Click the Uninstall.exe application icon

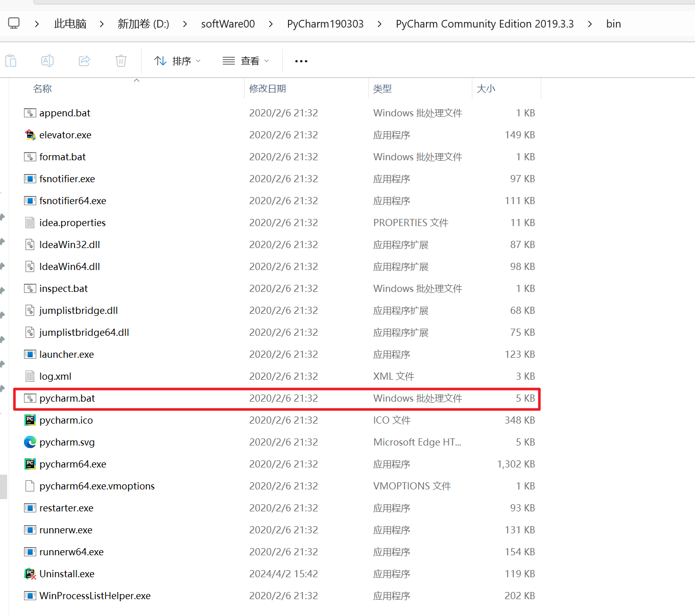click(x=30, y=574)
